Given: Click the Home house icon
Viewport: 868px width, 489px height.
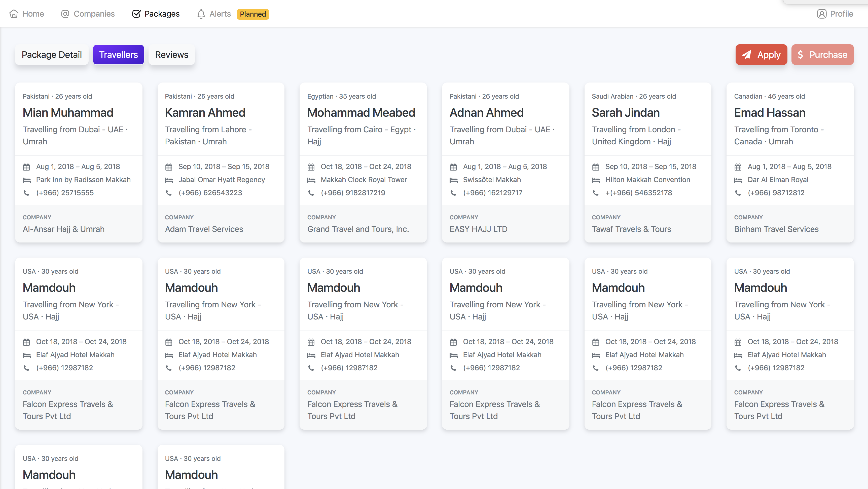Looking at the screenshot, I should [x=14, y=14].
